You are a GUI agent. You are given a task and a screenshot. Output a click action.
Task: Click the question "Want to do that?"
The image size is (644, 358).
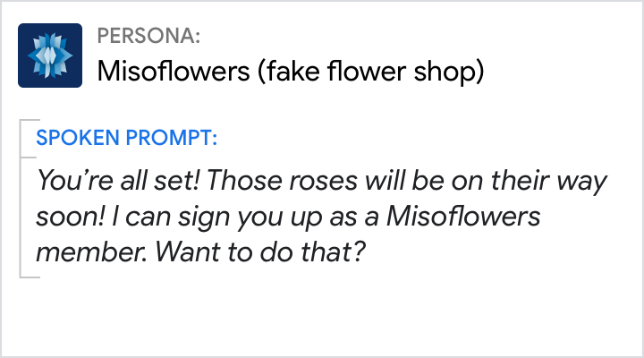tap(260, 252)
